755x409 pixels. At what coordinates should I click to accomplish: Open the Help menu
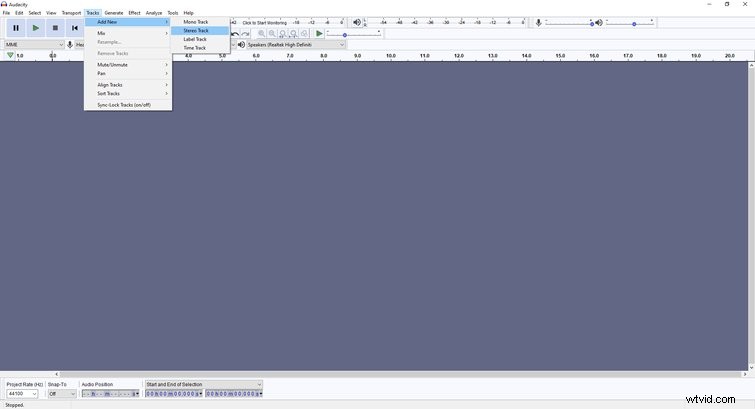tap(189, 13)
